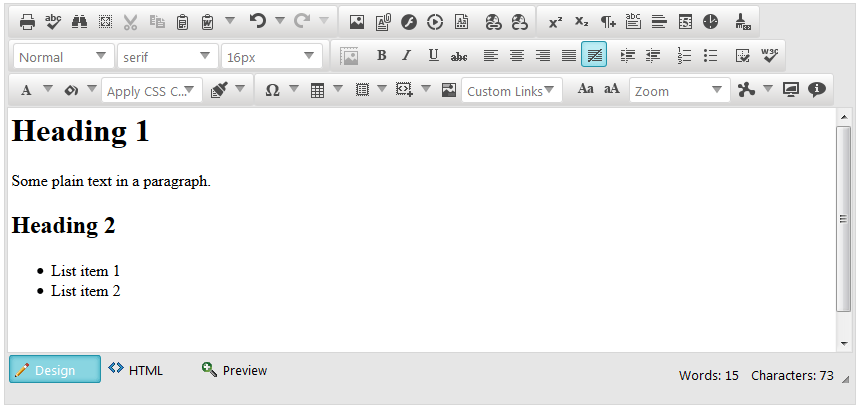
Task: Open the Custom Links dropdown
Action: point(511,91)
